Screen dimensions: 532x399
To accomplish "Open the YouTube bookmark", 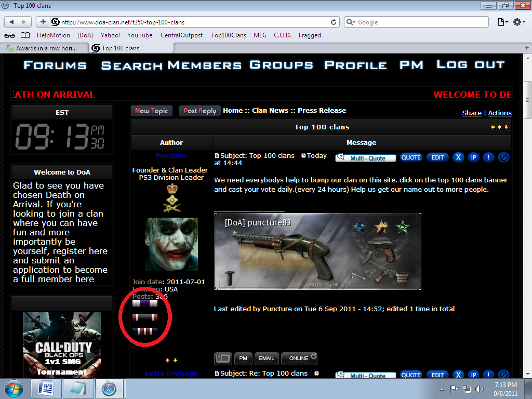I will coord(140,35).
